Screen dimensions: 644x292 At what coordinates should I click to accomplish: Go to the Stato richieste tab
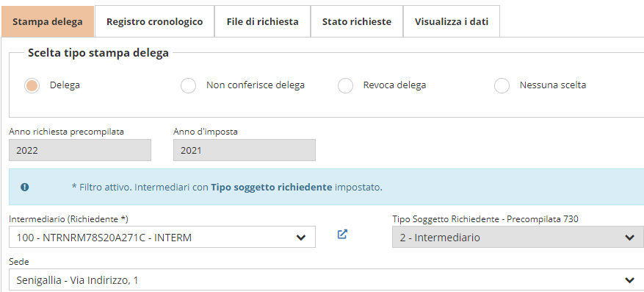click(356, 21)
